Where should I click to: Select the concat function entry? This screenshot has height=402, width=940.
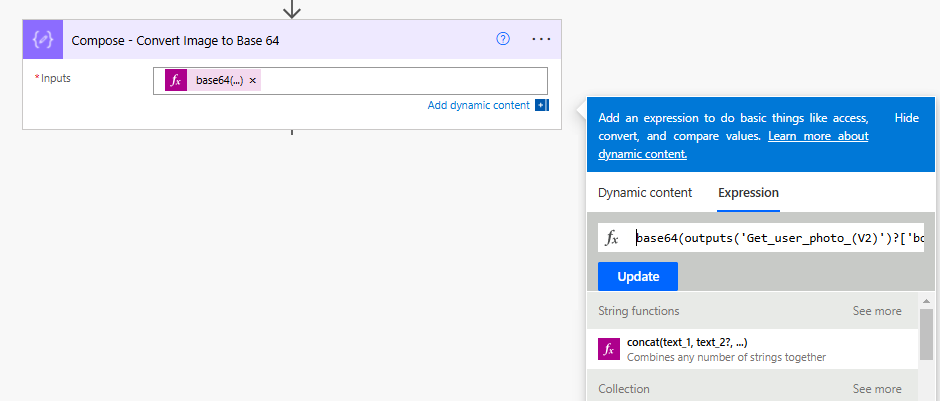[752, 349]
